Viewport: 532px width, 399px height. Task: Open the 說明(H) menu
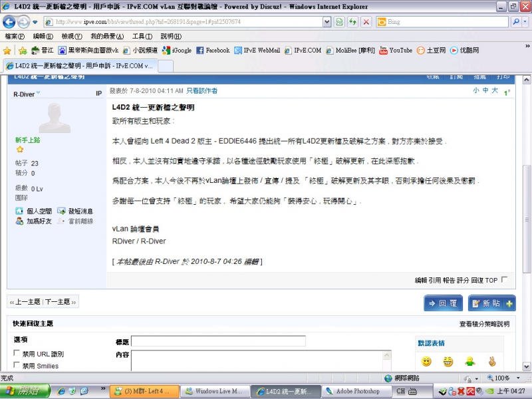click(171, 37)
